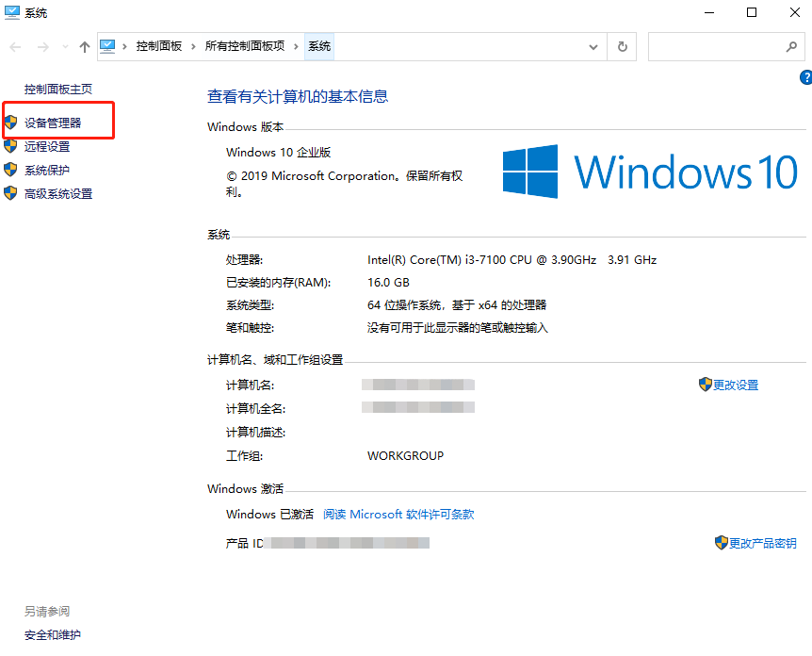Image resolution: width=812 pixels, height=656 pixels.
Task: Open the window menu from the title bar icon
Action: point(12,12)
